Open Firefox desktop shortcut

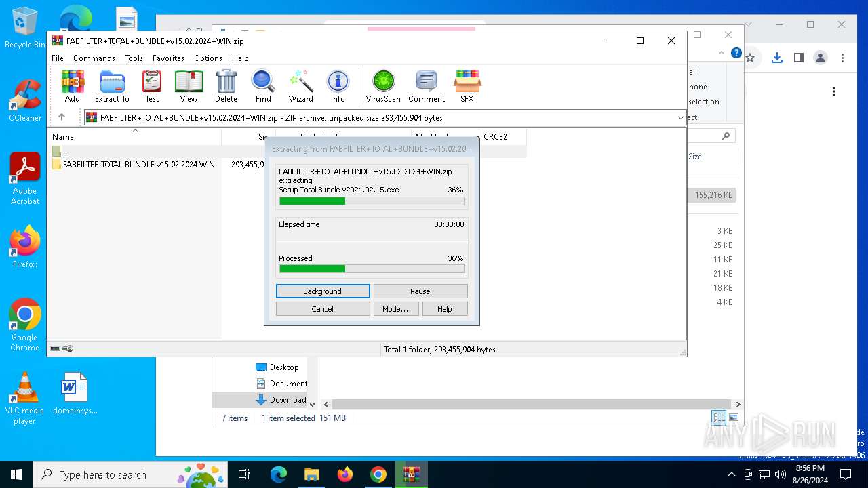pos(25,247)
